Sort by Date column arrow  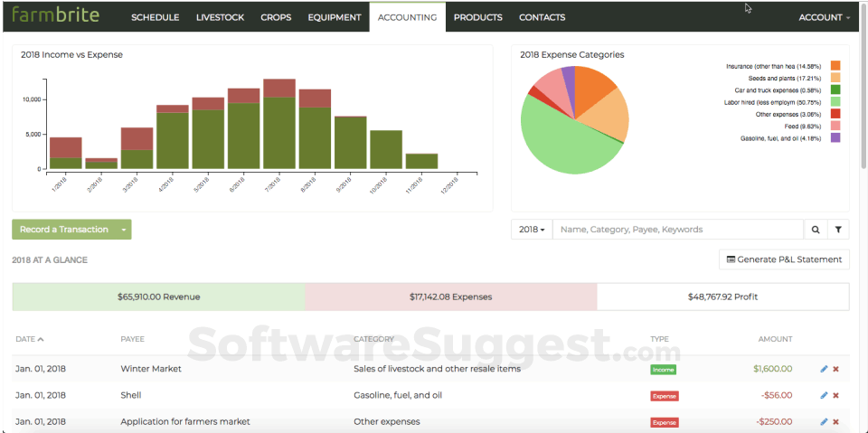[x=41, y=339]
